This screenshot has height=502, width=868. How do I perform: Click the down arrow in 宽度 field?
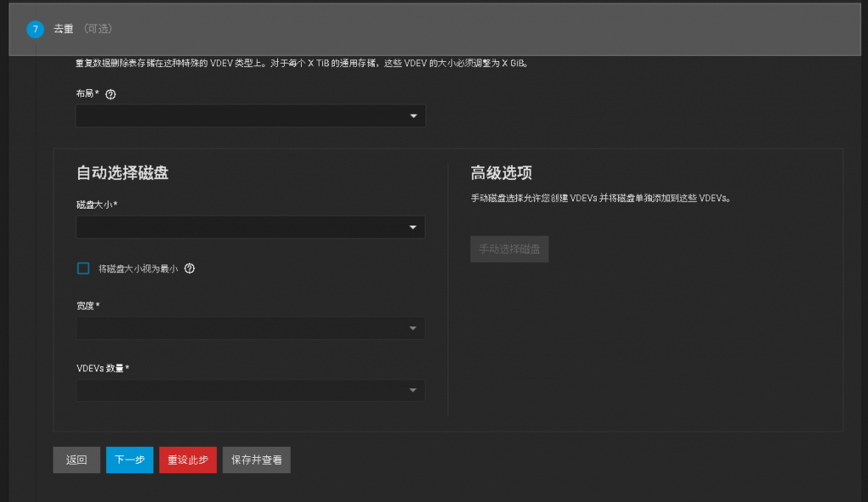click(x=413, y=328)
